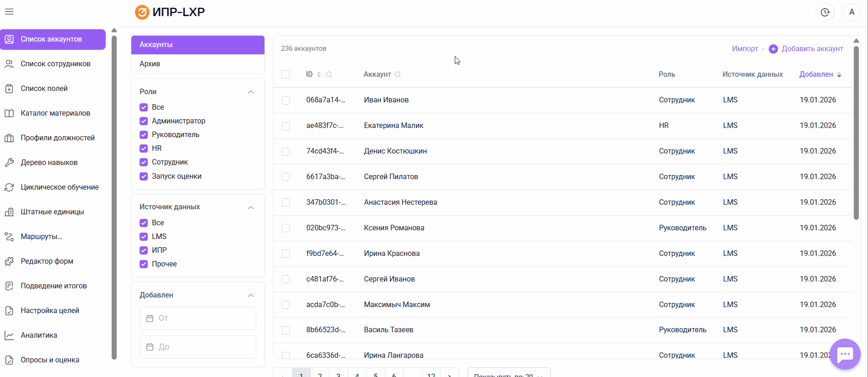Toggle the hamburger menu in the header
This screenshot has width=868, height=377.
coord(9,11)
